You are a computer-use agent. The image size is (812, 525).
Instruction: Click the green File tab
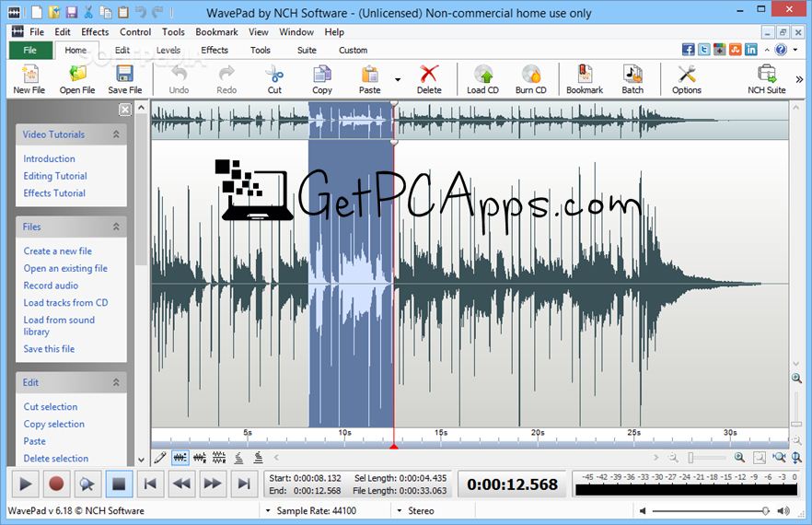click(x=30, y=51)
